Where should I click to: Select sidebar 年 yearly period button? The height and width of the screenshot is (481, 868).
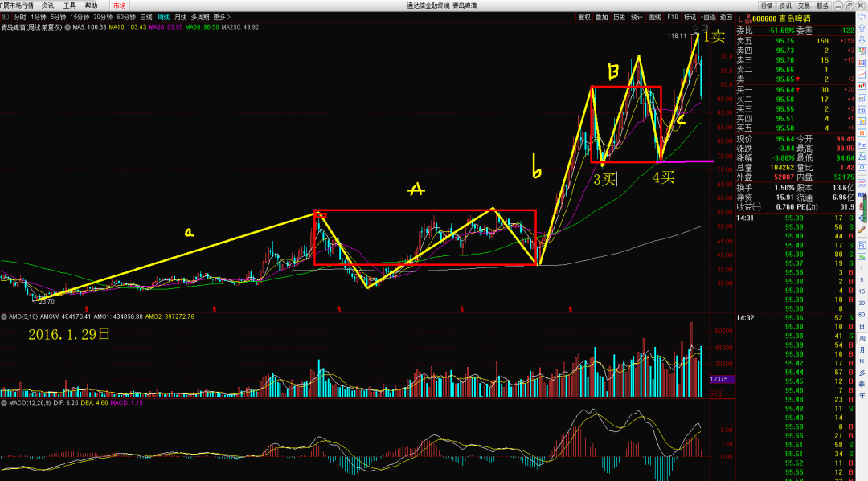click(862, 396)
